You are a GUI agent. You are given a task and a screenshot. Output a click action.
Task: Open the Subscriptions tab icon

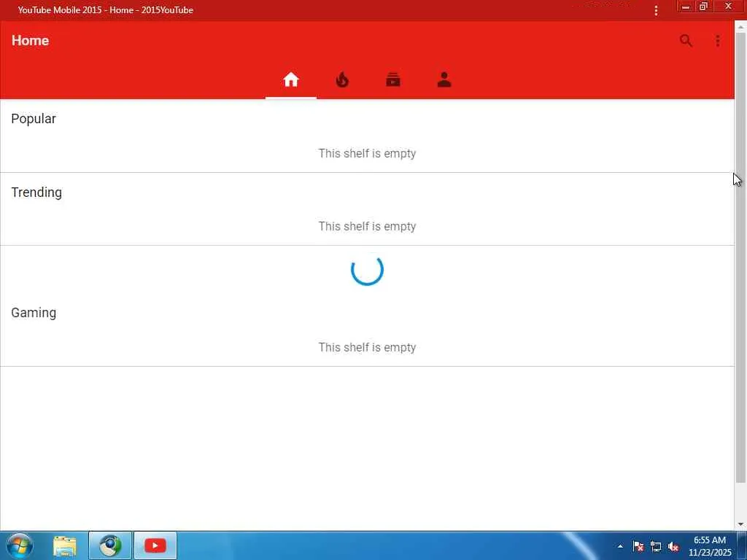[393, 79]
